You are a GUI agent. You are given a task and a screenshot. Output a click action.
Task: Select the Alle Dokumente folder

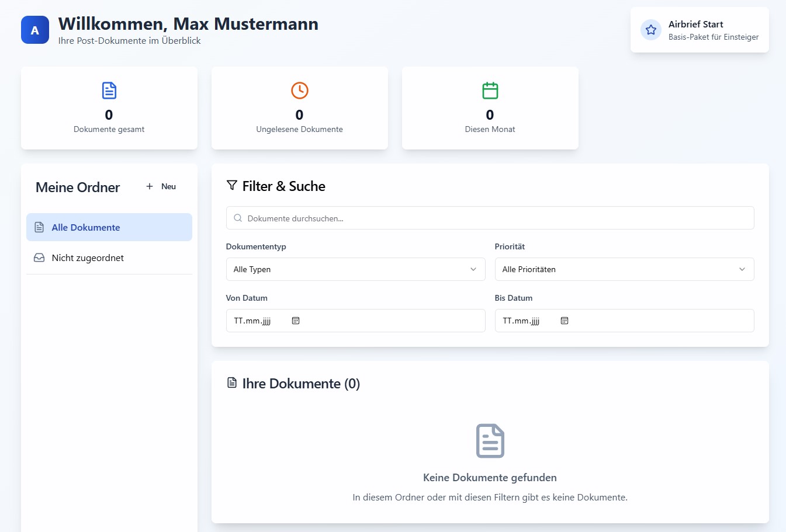tap(109, 227)
